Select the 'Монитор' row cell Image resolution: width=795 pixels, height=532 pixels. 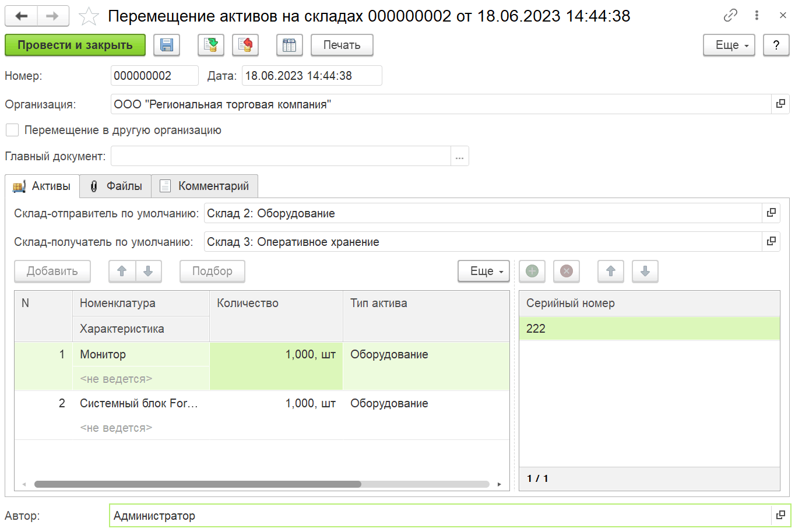click(x=140, y=354)
